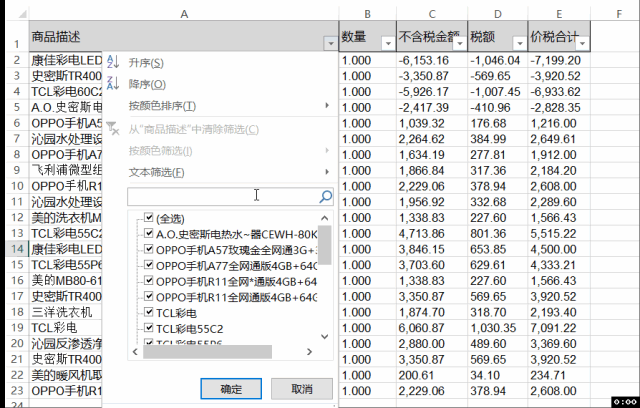Click cell with value 4,500.00
Image resolution: width=640 pixels, height=408 pixels.
559,249
